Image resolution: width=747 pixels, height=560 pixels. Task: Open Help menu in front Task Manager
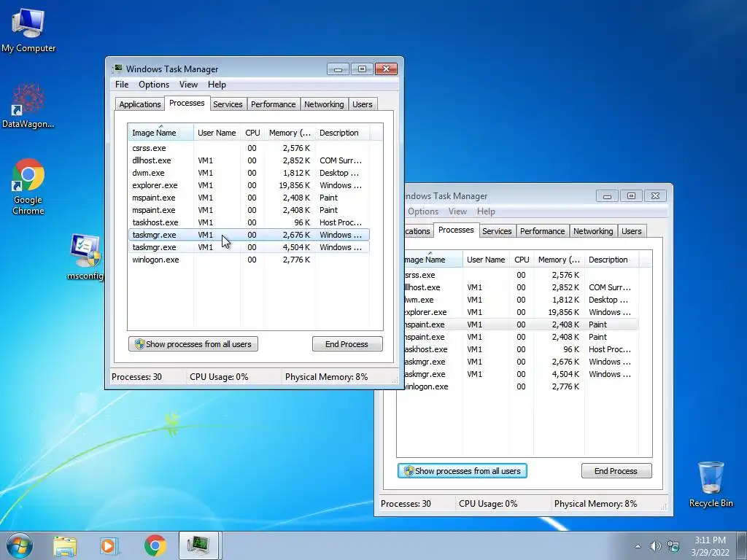[217, 85]
